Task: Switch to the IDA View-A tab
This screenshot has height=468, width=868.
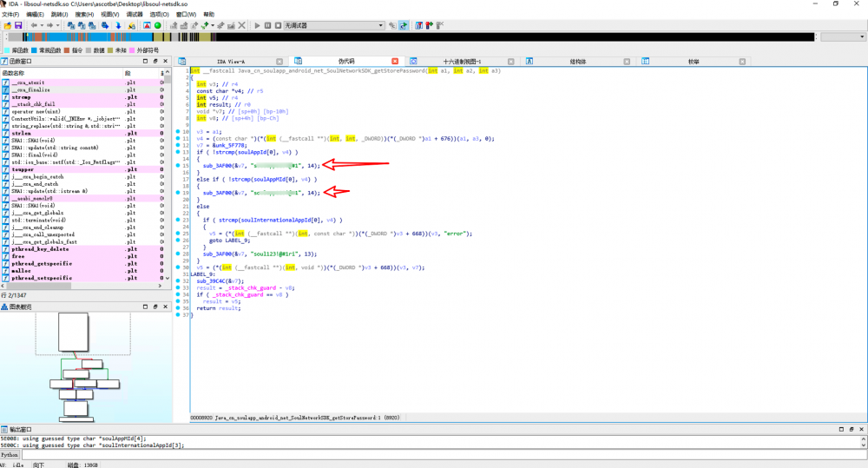Action: [231, 62]
